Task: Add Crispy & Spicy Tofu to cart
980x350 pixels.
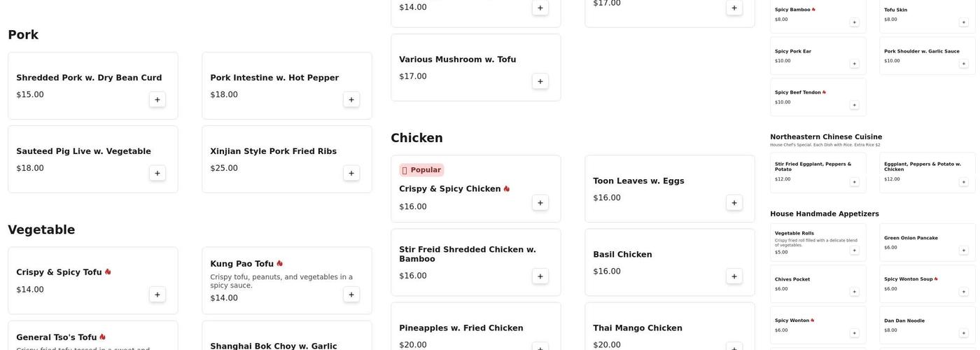Action: coord(157,295)
